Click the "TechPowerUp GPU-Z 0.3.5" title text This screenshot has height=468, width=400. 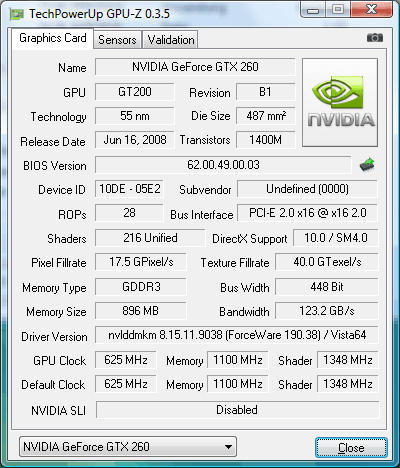click(99, 14)
